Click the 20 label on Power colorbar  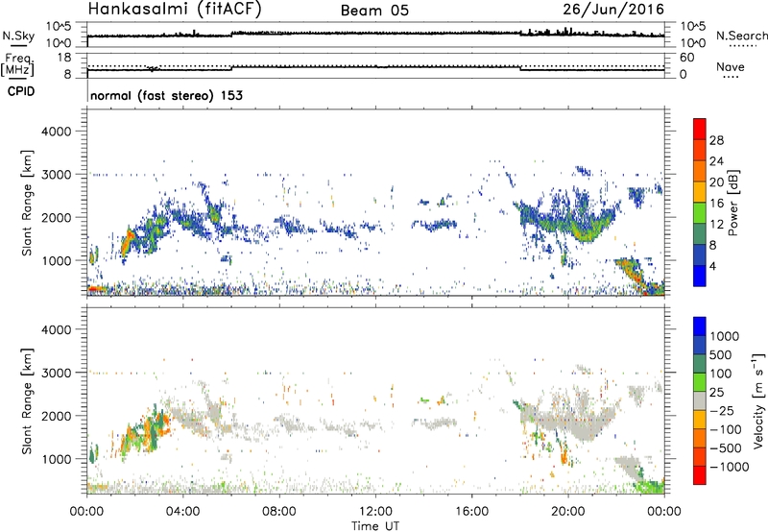pos(716,182)
